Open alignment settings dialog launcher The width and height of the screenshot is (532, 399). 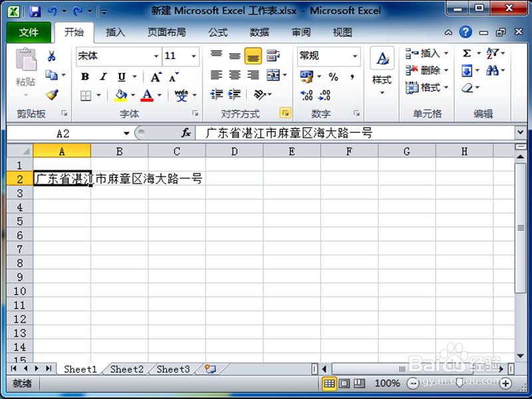[285, 112]
